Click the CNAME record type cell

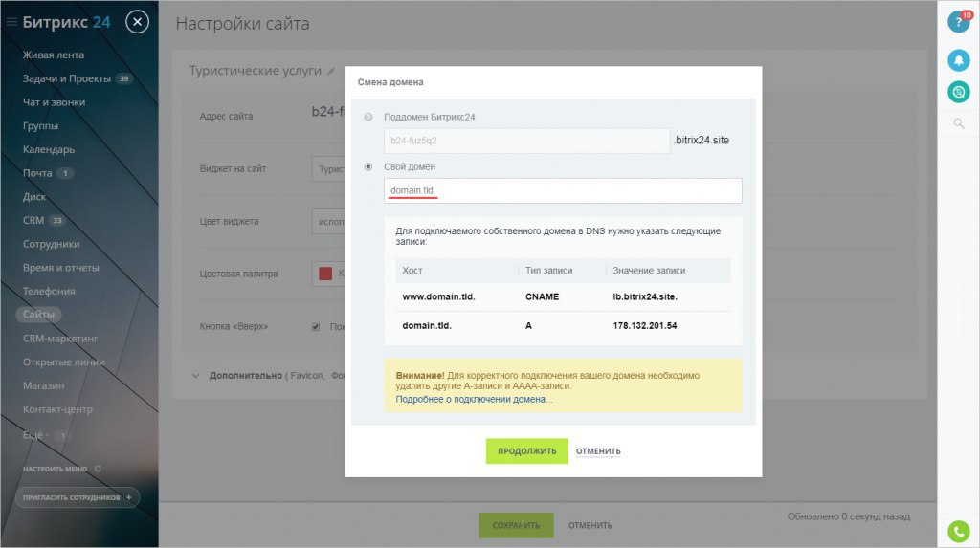(542, 296)
